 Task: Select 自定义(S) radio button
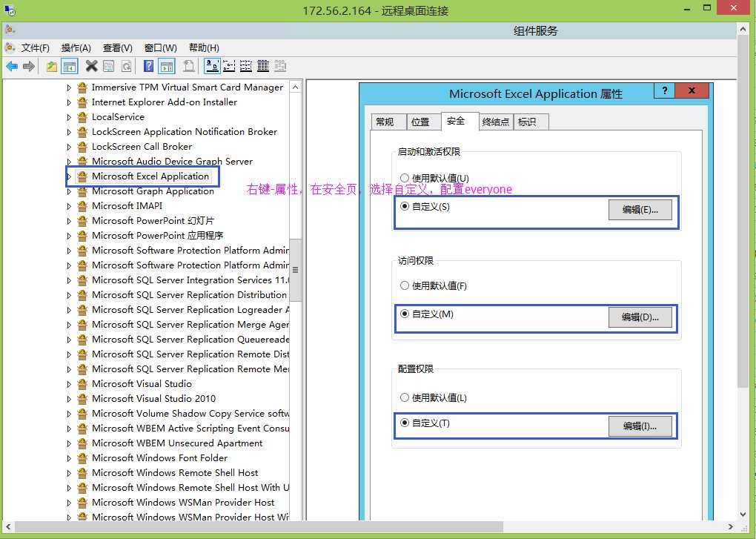(405, 206)
